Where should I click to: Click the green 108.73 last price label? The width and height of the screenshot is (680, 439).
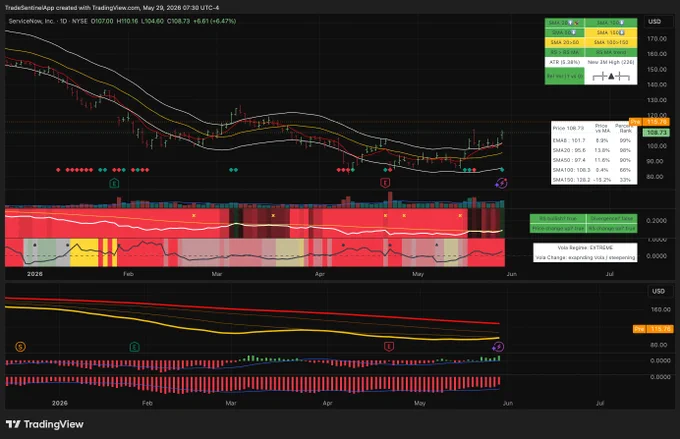[x=657, y=132]
